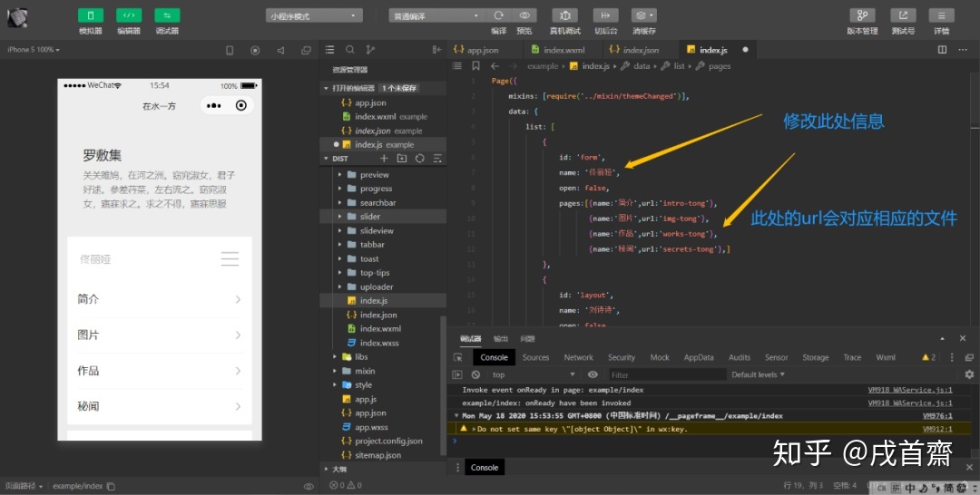Open the clear cache dropdown
The height and width of the screenshot is (495, 980).
643,15
